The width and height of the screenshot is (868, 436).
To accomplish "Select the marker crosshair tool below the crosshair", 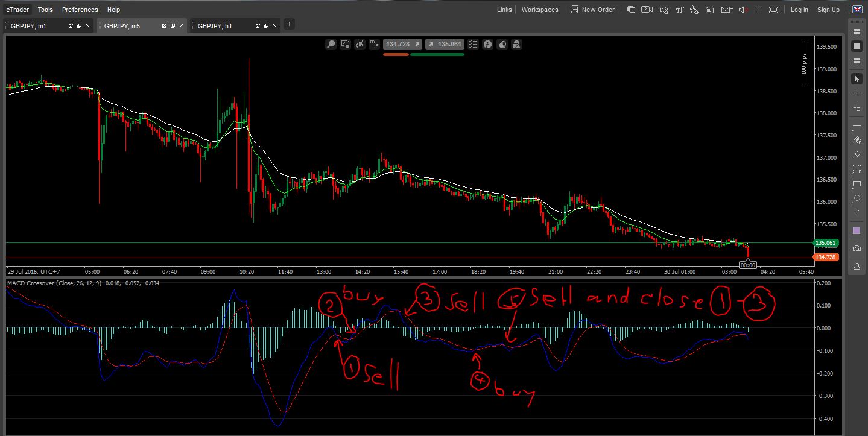I will (857, 108).
